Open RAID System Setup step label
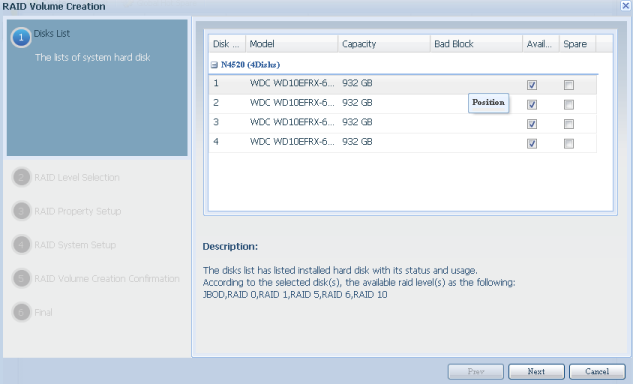633x384 pixels. point(75,245)
